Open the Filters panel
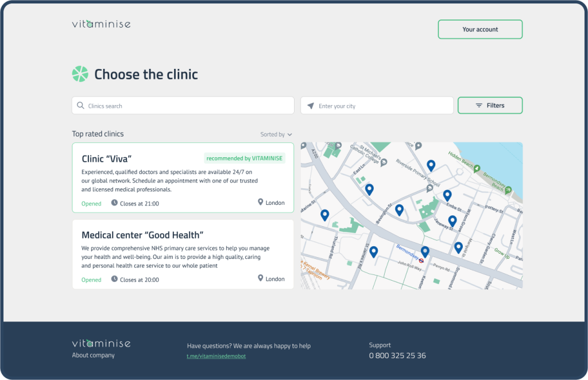Image resolution: width=588 pixels, height=380 pixels. pos(490,105)
